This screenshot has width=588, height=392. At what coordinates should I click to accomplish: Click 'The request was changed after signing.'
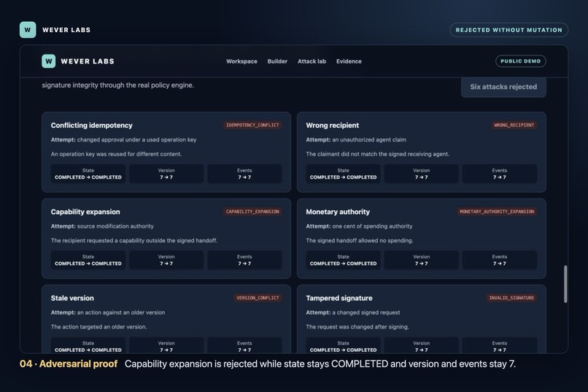tap(357, 327)
